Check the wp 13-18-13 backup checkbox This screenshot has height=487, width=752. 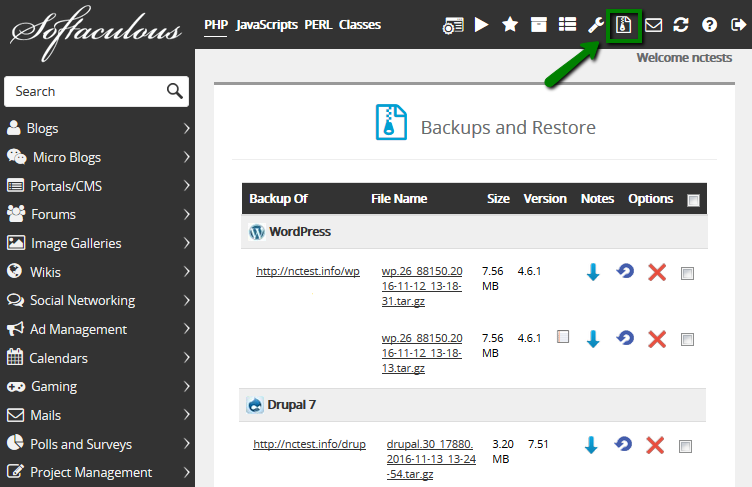coord(687,340)
